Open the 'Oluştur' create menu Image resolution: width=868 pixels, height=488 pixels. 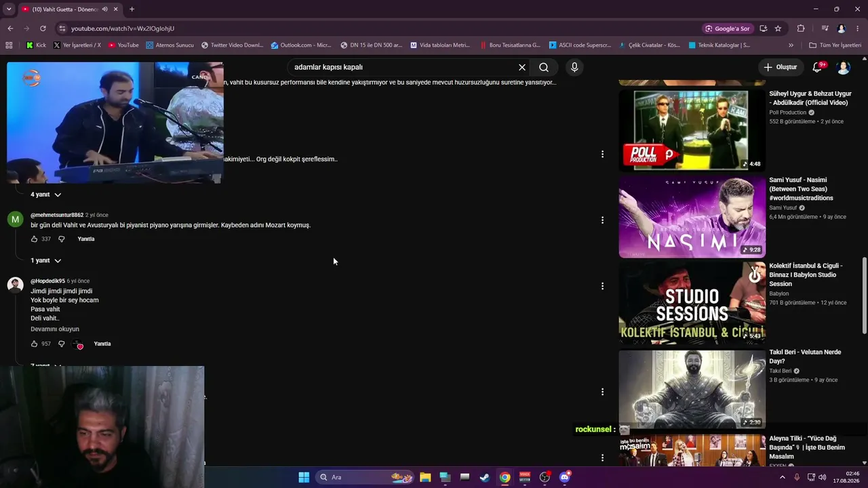[x=780, y=67]
